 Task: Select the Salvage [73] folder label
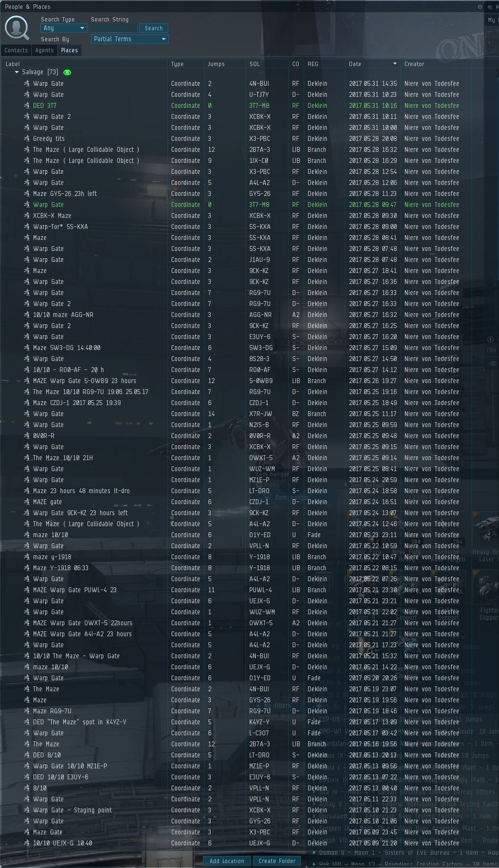point(40,72)
